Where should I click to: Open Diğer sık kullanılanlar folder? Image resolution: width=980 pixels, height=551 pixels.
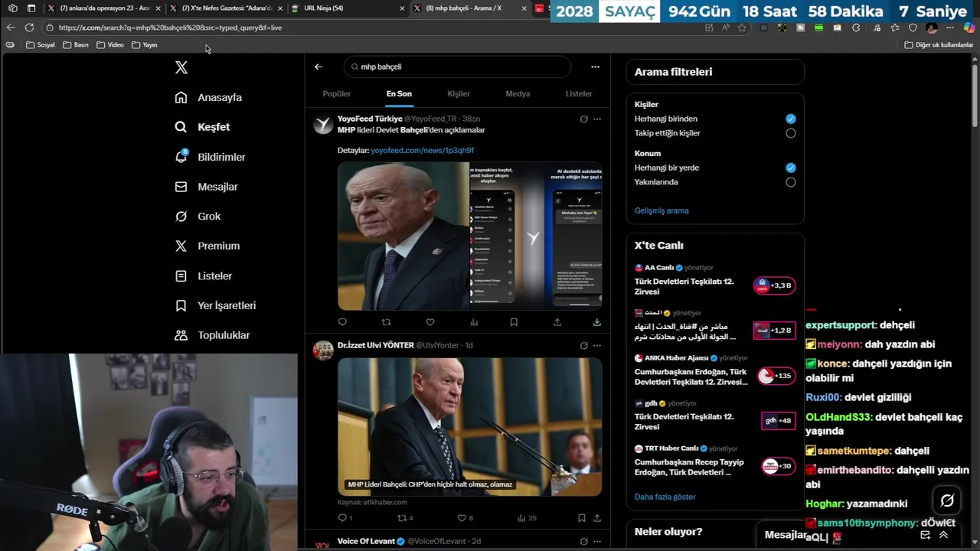(939, 45)
